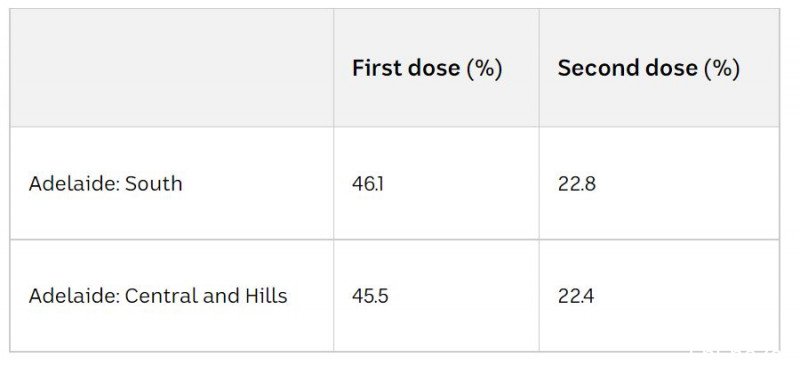This screenshot has width=800, height=366.
Task: Click the (%) after First dose
Action: point(484,69)
